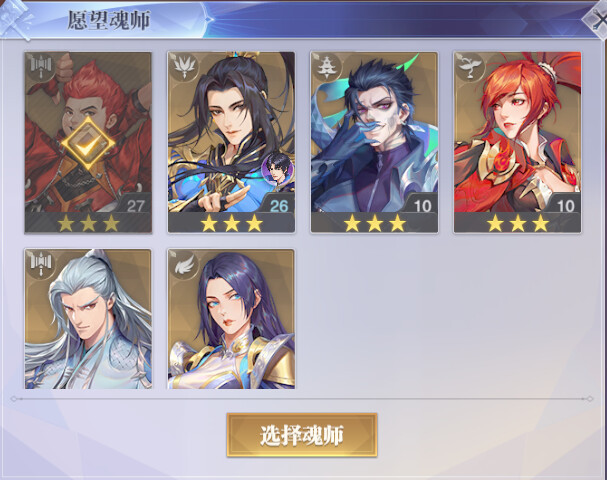
Task: Click the three stars under the orange-haired woman
Action: (518, 223)
